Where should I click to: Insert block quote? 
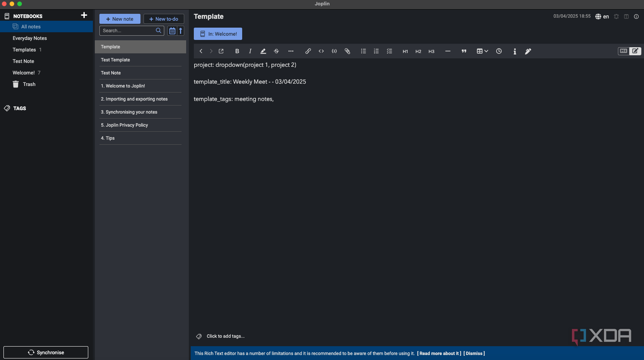(464, 51)
